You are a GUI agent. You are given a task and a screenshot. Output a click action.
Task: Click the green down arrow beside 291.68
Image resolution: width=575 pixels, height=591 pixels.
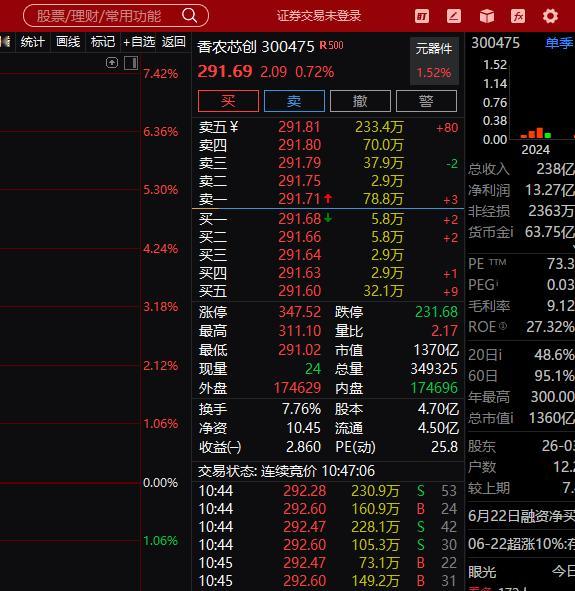click(x=328, y=217)
